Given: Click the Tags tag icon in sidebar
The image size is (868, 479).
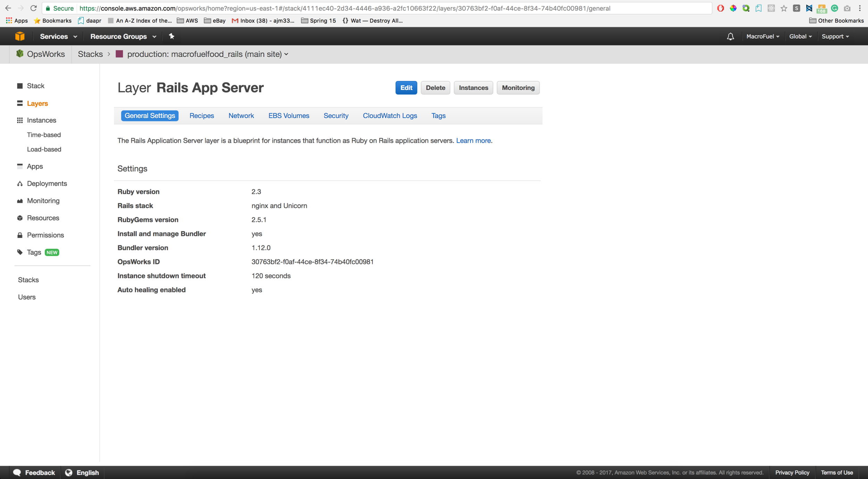Looking at the screenshot, I should [x=20, y=252].
